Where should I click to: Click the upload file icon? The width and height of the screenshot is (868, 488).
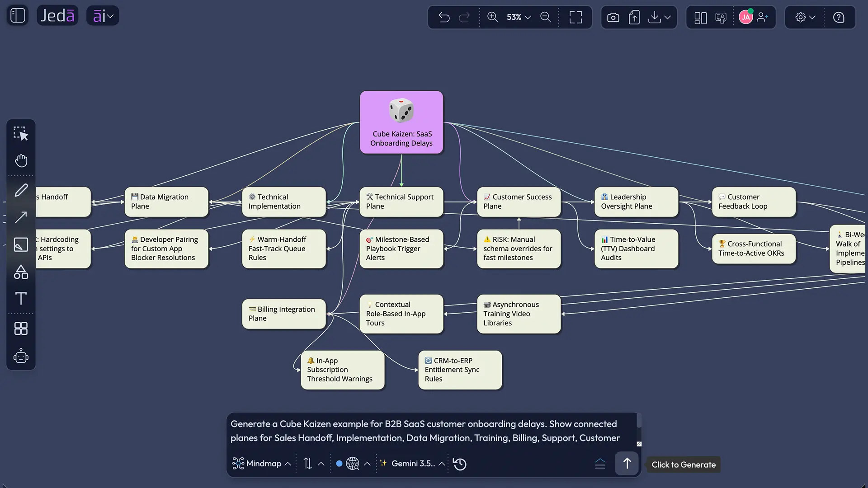[634, 17]
